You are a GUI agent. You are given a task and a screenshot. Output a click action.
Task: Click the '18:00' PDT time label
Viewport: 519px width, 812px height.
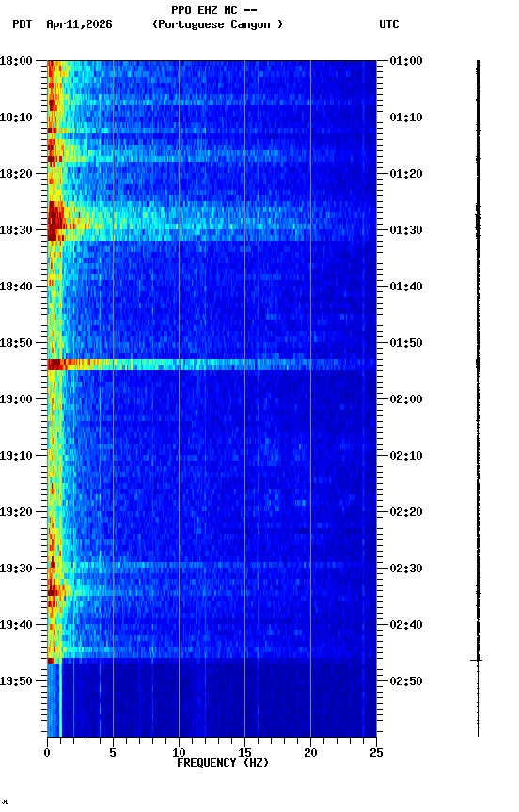(16, 61)
